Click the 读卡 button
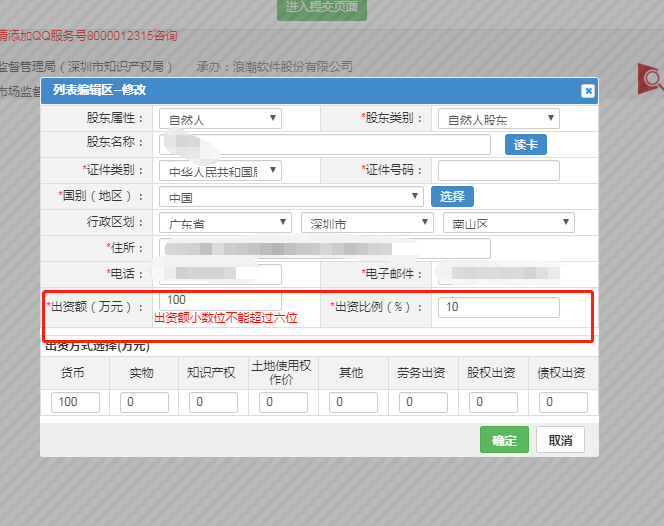Screen dimensions: 664x526 point(525,145)
